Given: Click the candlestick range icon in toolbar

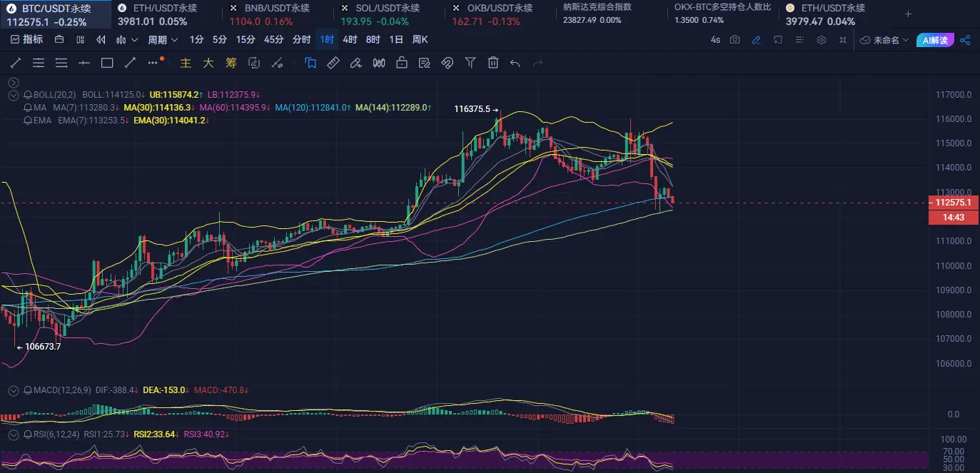Looking at the screenshot, I should tap(379, 63).
